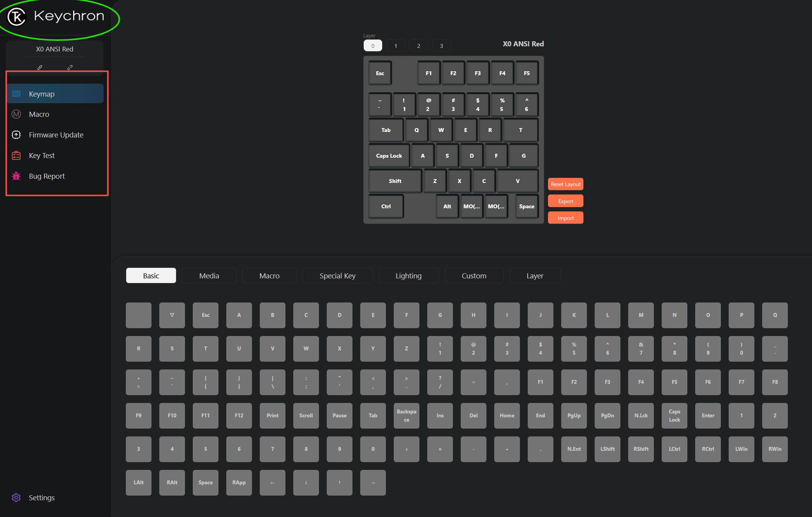Image resolution: width=812 pixels, height=517 pixels.
Task: Open the Key Test page
Action: (x=42, y=155)
